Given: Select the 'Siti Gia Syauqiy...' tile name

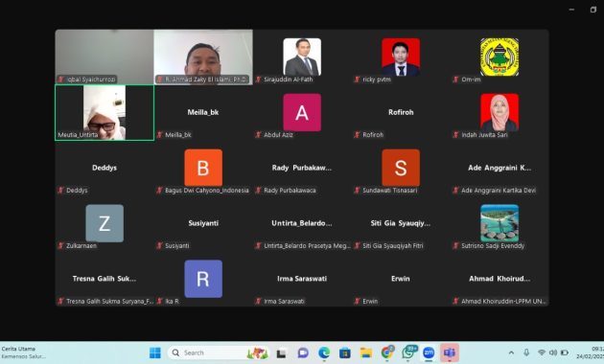Looking at the screenshot, I should 401,223.
